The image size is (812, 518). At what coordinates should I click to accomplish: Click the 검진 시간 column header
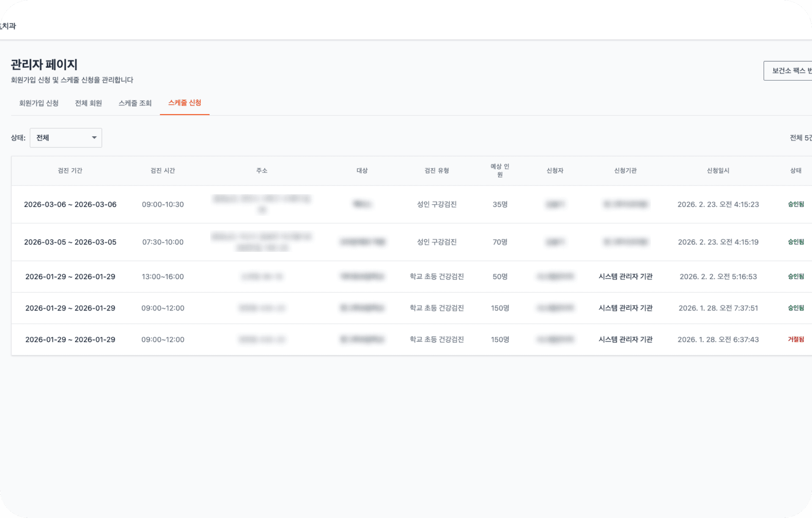pos(163,171)
